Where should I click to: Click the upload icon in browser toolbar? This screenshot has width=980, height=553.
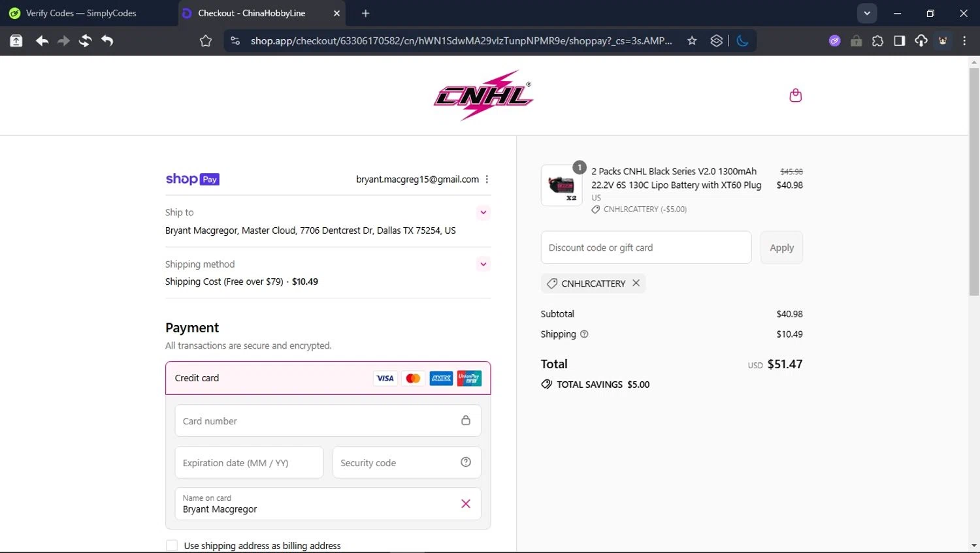(16, 41)
